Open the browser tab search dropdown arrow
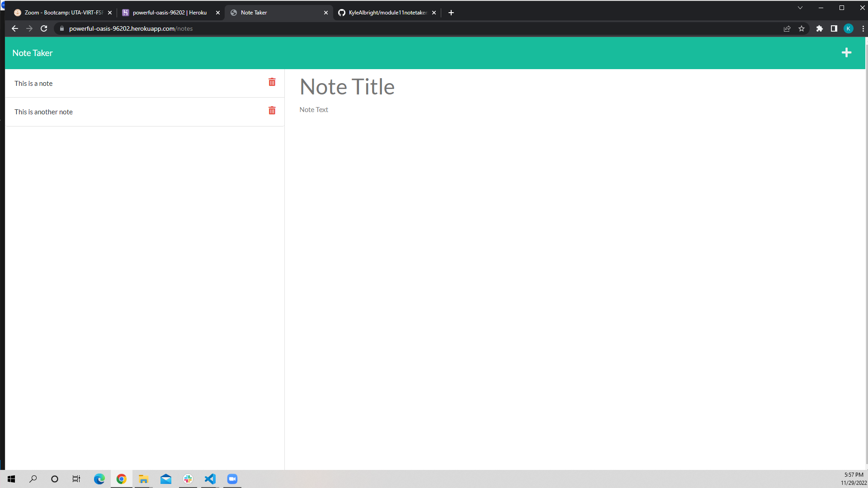The width and height of the screenshot is (868, 488). (x=800, y=8)
